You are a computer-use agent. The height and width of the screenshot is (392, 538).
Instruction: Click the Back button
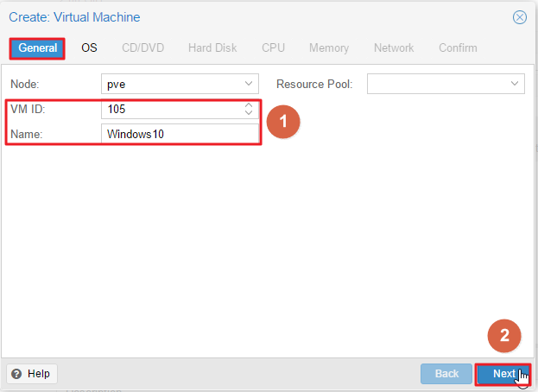click(446, 374)
